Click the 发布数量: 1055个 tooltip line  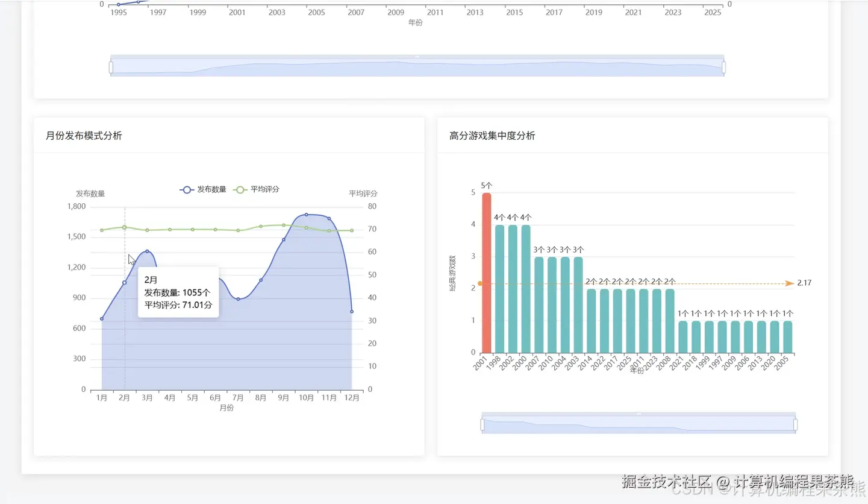click(x=177, y=292)
